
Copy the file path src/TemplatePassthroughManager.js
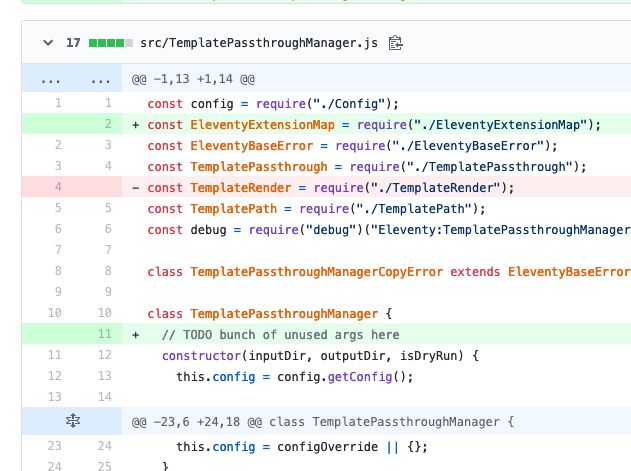pyautogui.click(x=396, y=43)
